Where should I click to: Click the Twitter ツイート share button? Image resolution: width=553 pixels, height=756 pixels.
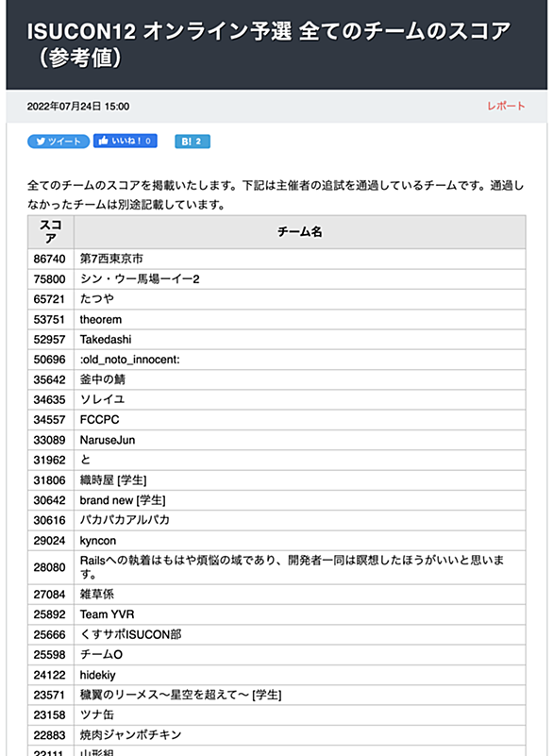click(x=59, y=142)
